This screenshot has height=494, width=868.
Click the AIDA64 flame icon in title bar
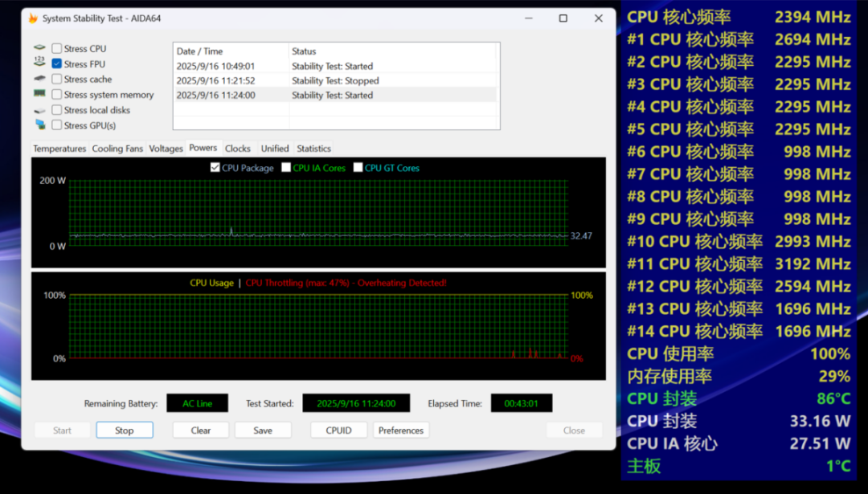pyautogui.click(x=33, y=18)
